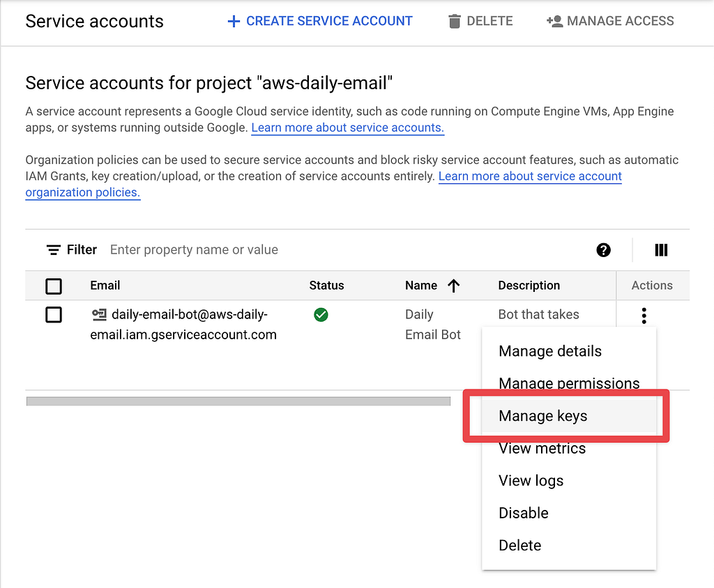Click Create Service Account button

(x=319, y=21)
